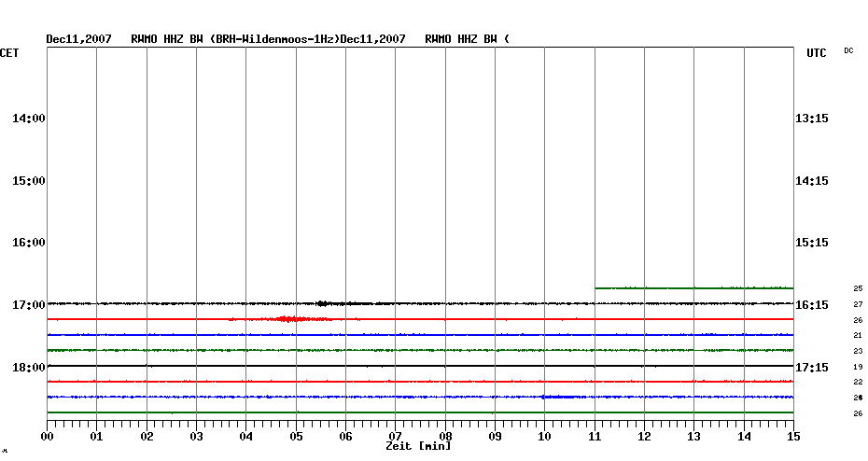
Task: Click minute tick label 08
Action: [x=445, y=436]
